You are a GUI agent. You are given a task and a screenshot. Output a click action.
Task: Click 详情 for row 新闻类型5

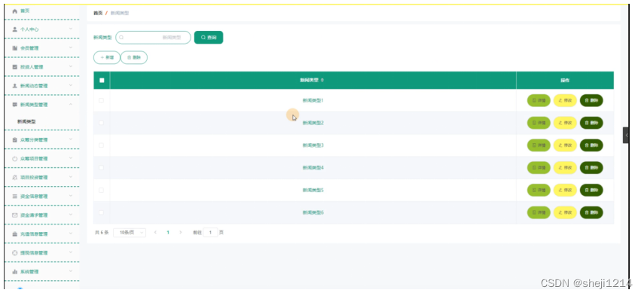pyautogui.click(x=539, y=191)
